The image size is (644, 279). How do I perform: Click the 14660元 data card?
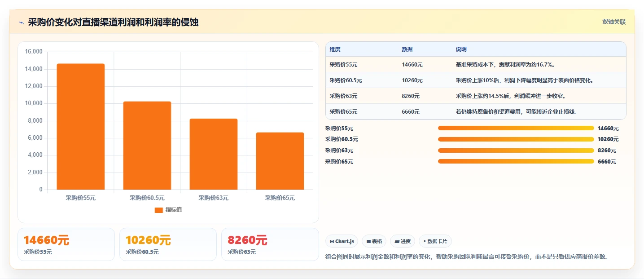click(66, 244)
